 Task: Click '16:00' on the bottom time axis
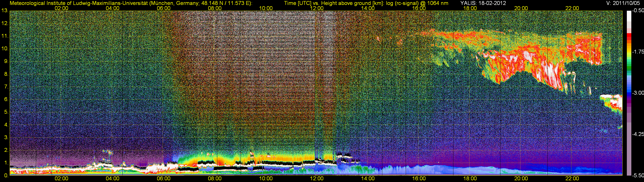[x=419, y=179]
